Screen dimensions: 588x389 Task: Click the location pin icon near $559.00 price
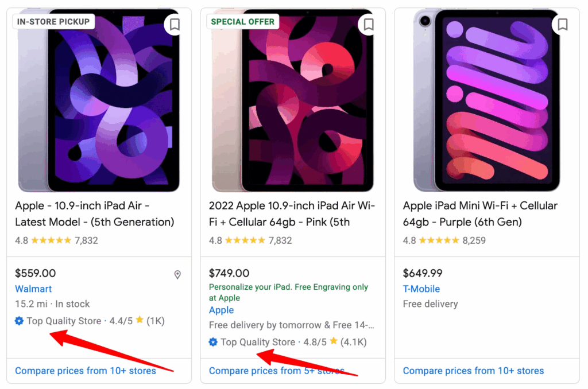177,275
